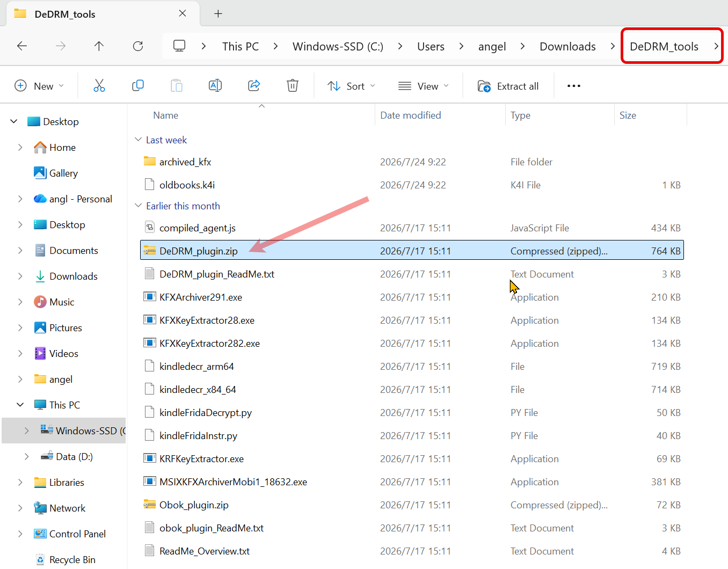The height and width of the screenshot is (569, 728).
Task: Click the Rename icon in toolbar
Action: click(x=215, y=86)
